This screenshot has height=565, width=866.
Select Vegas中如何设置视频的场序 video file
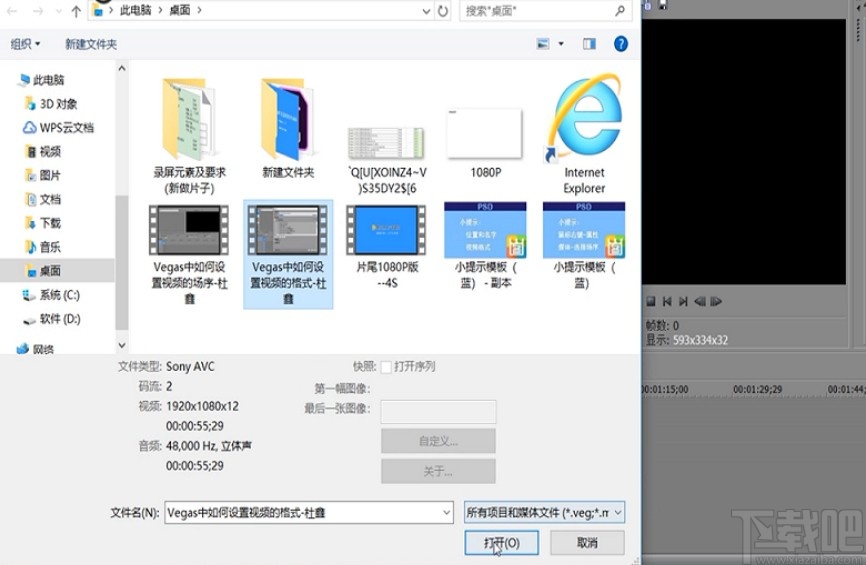point(189,254)
